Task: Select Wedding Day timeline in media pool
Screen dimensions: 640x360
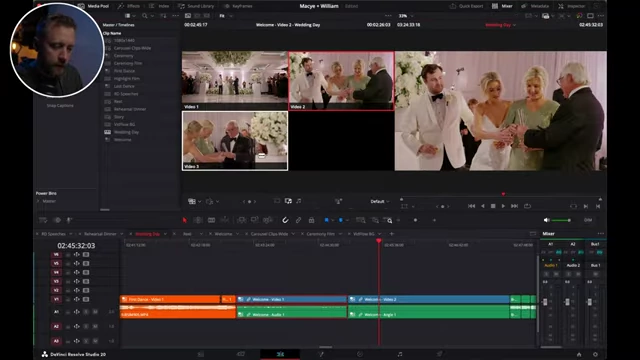Action: pyautogui.click(x=126, y=132)
